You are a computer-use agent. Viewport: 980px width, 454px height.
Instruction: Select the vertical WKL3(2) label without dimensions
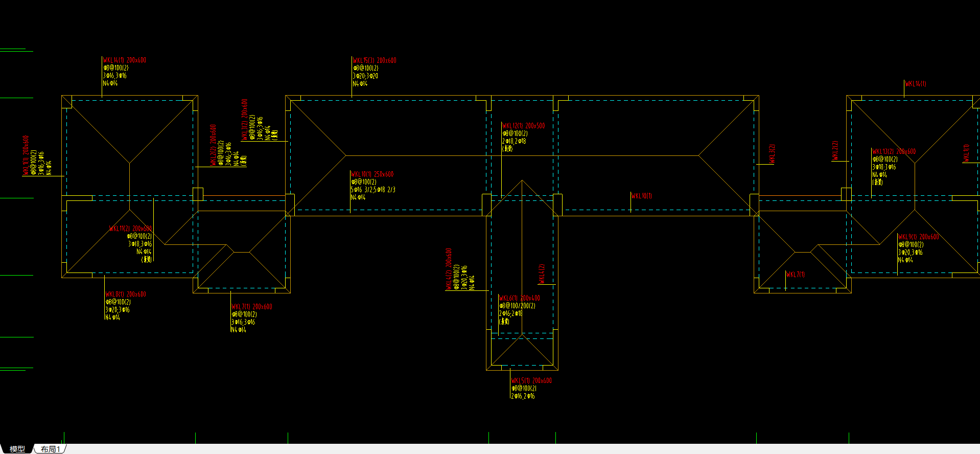(x=772, y=154)
